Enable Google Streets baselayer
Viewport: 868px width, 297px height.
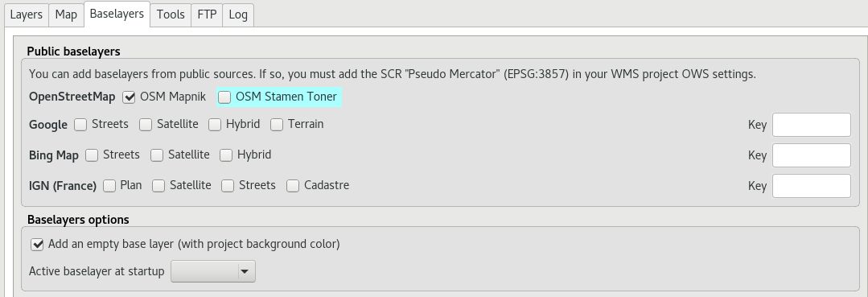[x=80, y=125]
